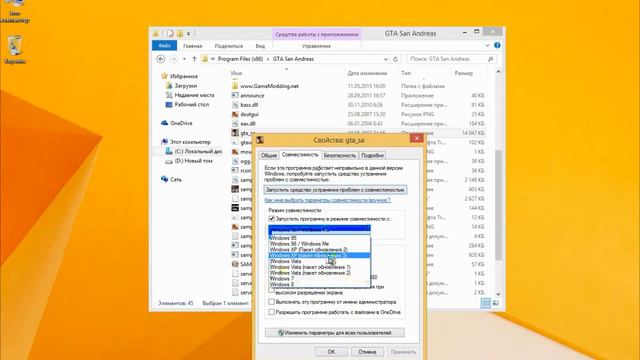Open the Файл ribbon tab
Image resolution: width=640 pixels, height=360 pixels.
[164, 45]
